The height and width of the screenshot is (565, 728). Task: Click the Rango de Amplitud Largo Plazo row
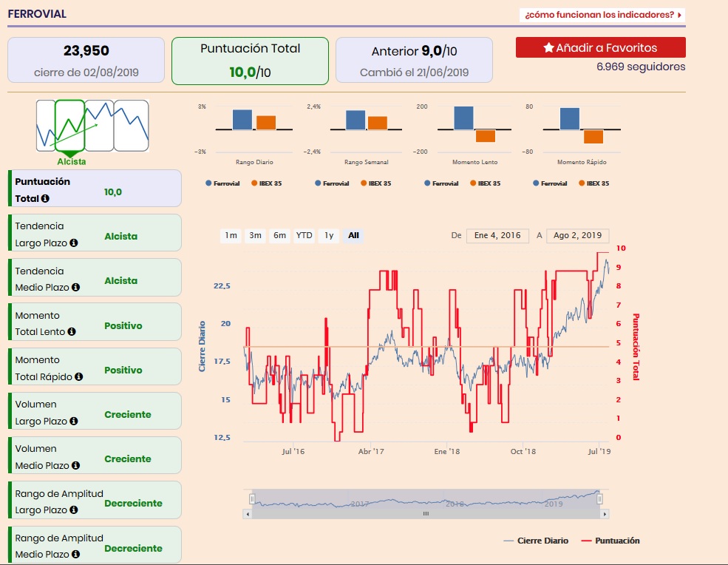(x=95, y=500)
